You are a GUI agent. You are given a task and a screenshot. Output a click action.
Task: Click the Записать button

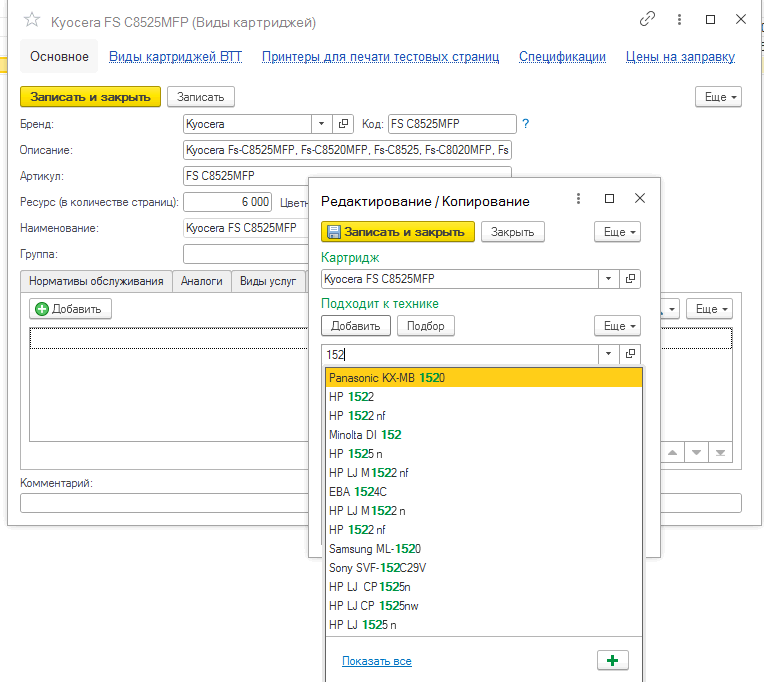tap(200, 97)
